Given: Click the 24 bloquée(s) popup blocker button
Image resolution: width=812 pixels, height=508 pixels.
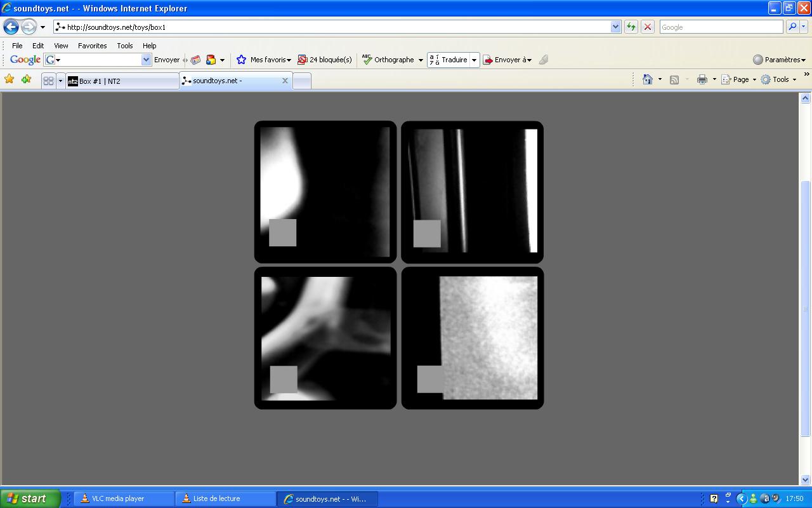Looking at the screenshot, I should [324, 60].
